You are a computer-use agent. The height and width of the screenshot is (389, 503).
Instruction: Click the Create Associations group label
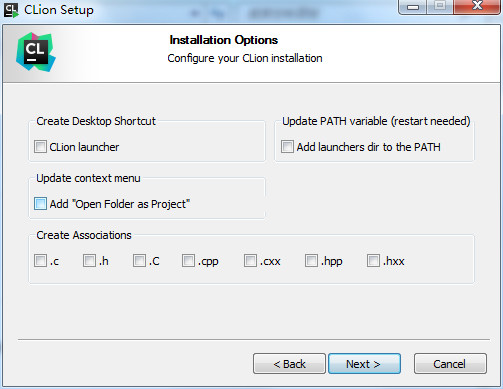(84, 235)
